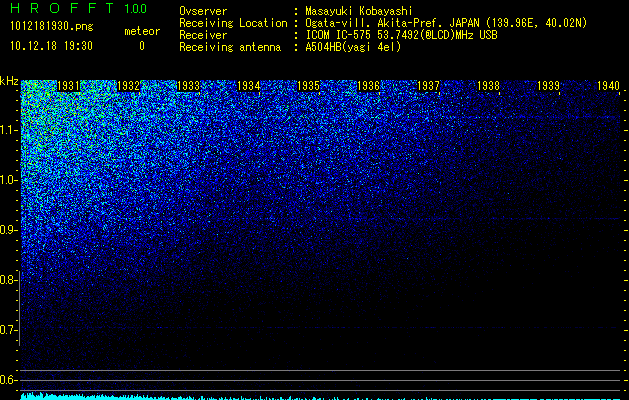Click the 1.0 kHz axis label
Image resolution: width=629 pixels, height=400 pixels.
[x=8, y=180]
